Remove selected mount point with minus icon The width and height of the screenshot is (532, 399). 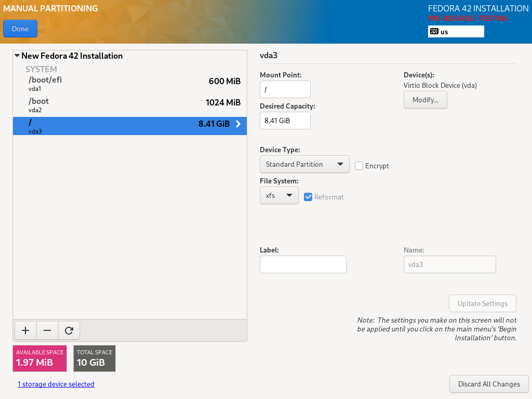pyautogui.click(x=47, y=330)
